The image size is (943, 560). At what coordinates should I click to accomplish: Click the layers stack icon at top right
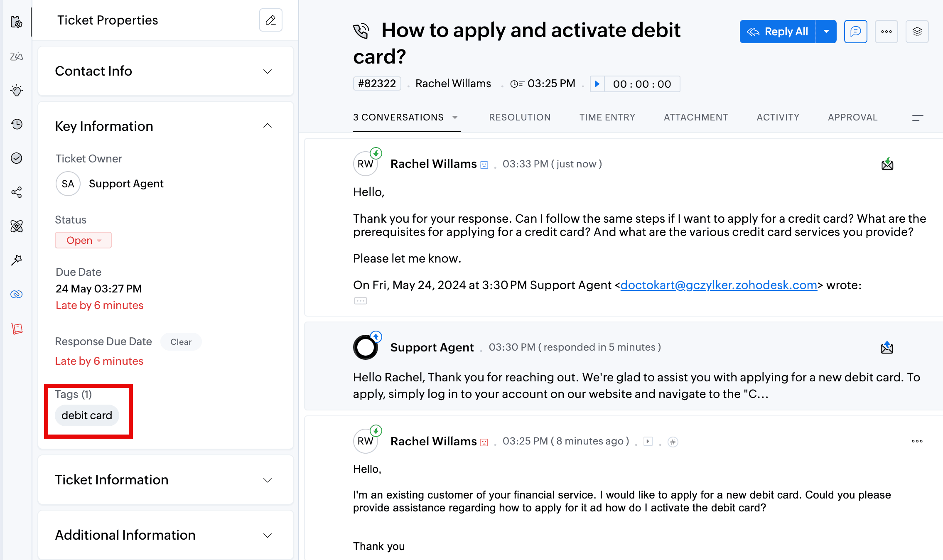pyautogui.click(x=917, y=32)
